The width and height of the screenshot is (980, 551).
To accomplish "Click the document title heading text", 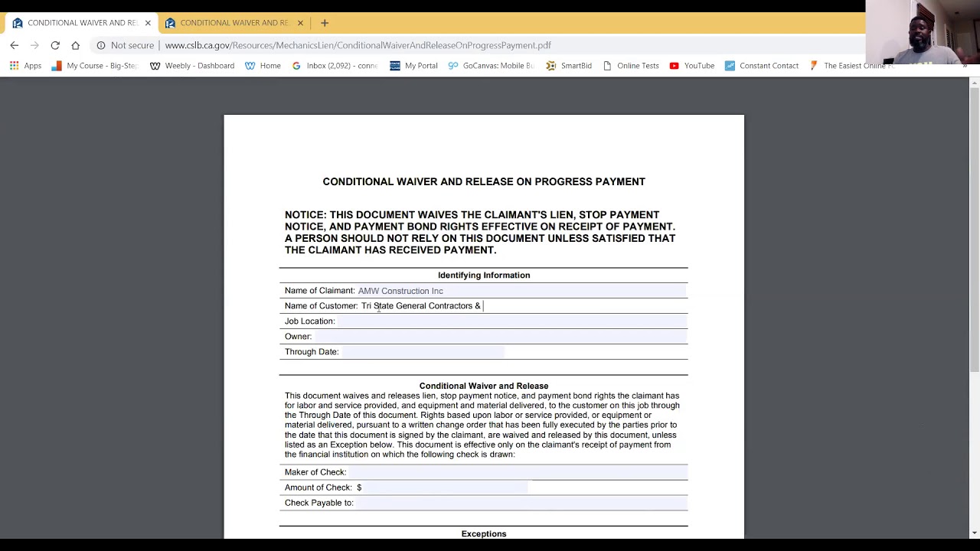I will pos(484,181).
